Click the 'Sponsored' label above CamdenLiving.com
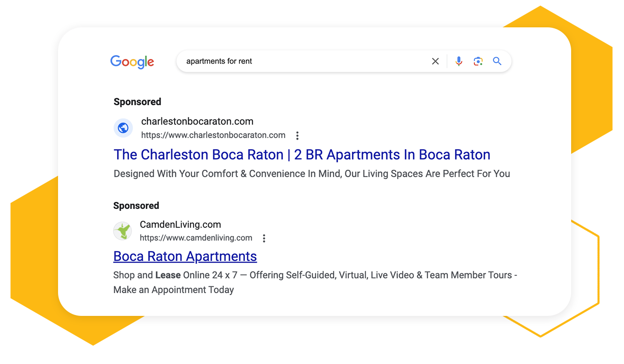624x364 pixels. (136, 206)
